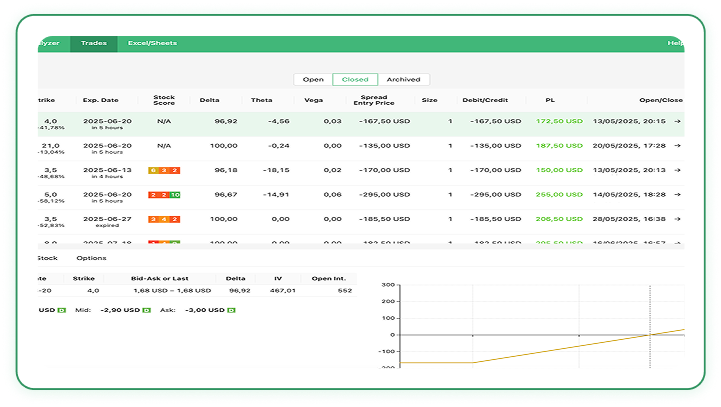The image size is (721, 407).
Task: Click PL value 206,50 USD
Action: coord(559,219)
